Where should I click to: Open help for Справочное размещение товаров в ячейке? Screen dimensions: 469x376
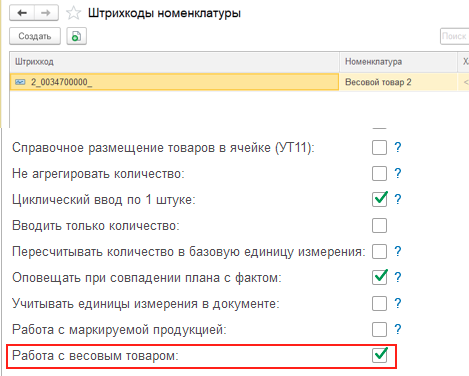(398, 147)
